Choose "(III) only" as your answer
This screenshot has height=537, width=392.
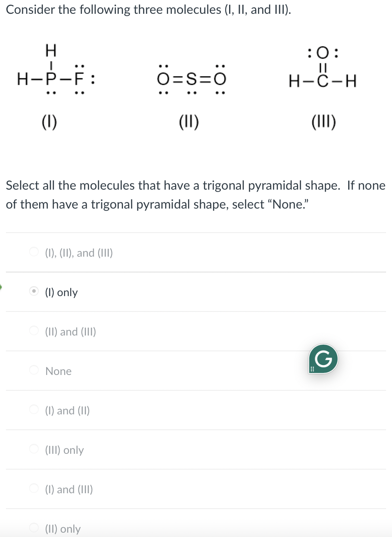click(x=34, y=449)
